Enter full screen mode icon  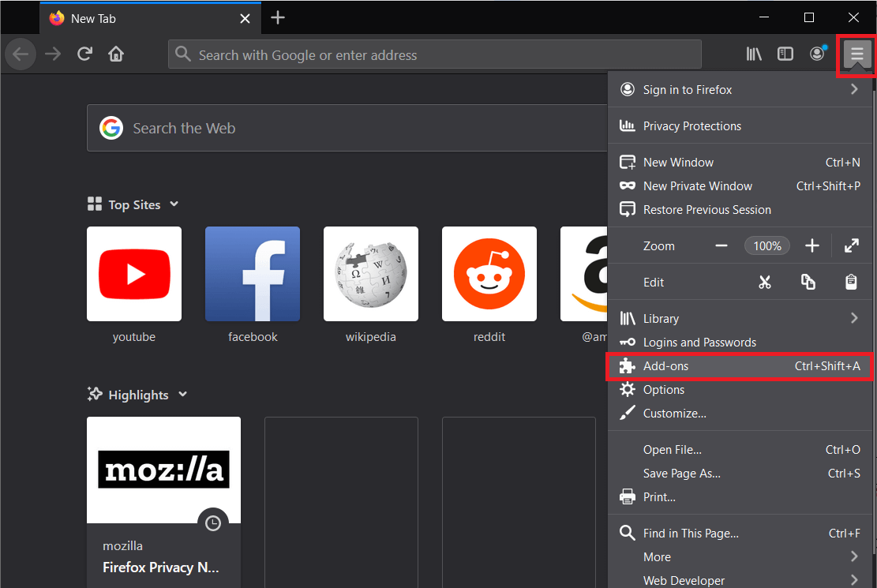(x=851, y=245)
